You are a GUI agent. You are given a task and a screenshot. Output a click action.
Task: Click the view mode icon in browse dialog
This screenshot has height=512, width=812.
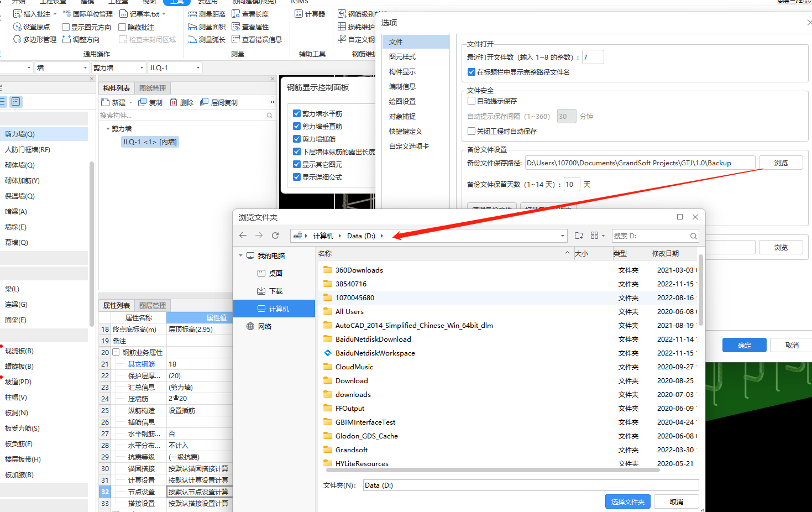tap(595, 236)
